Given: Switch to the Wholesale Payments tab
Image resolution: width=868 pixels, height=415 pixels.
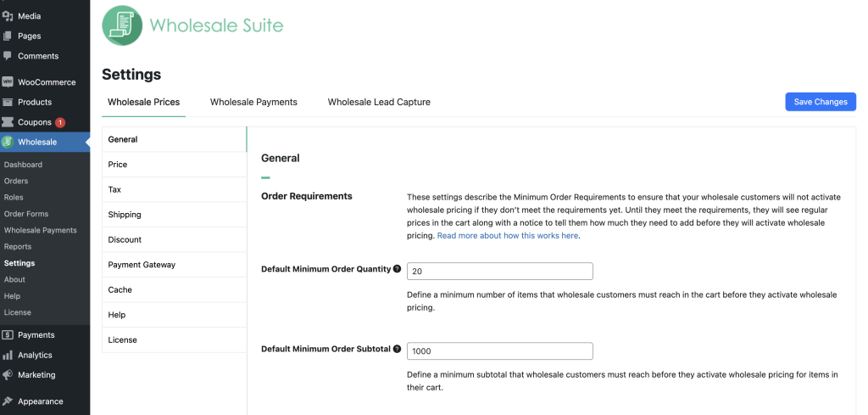Looking at the screenshot, I should click(x=253, y=102).
